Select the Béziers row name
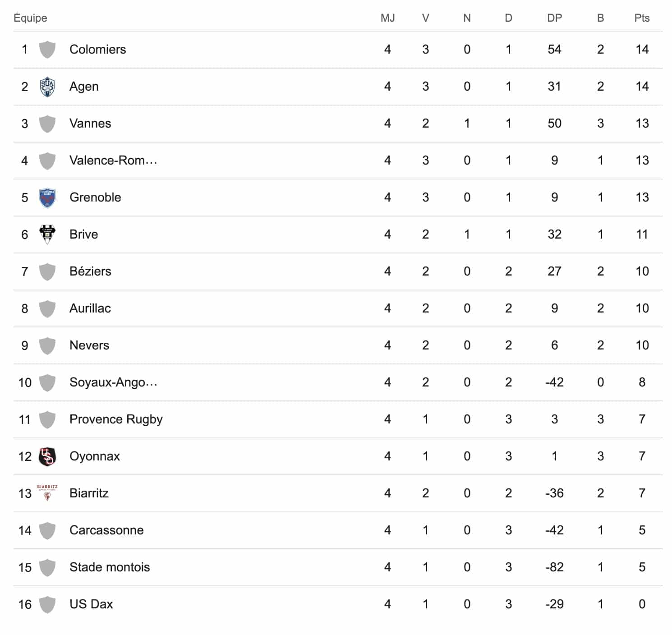The image size is (672, 635). [90, 271]
